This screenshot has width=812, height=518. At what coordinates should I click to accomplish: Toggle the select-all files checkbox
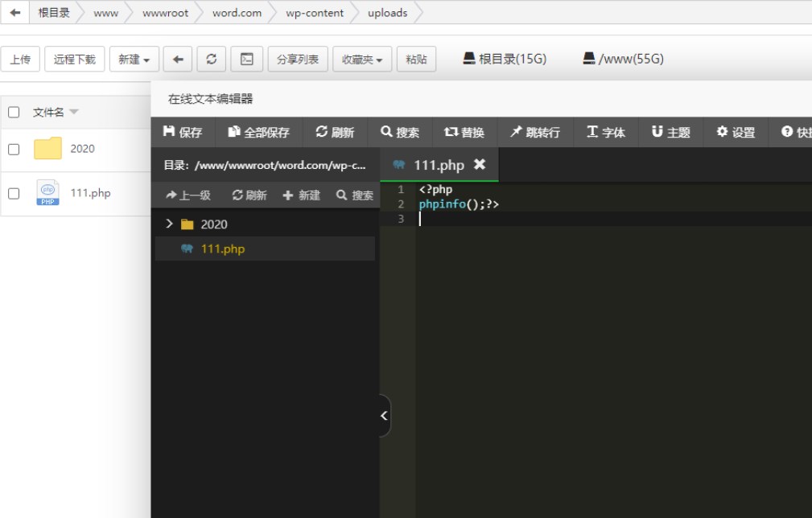[14, 112]
